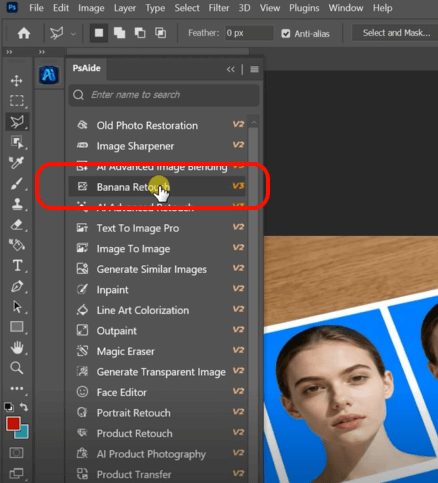This screenshot has width=438, height=483.
Task: Select the Hand tool
Action: pyautogui.click(x=17, y=348)
